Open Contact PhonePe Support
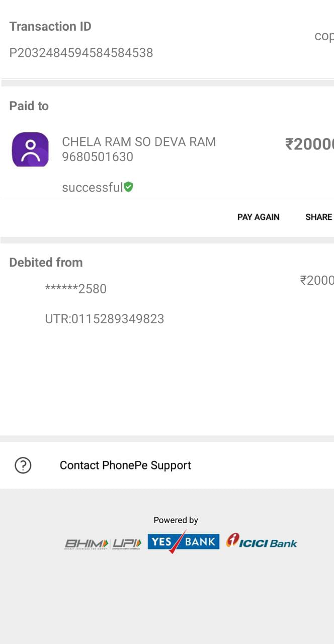The width and height of the screenshot is (334, 644). [x=125, y=465]
